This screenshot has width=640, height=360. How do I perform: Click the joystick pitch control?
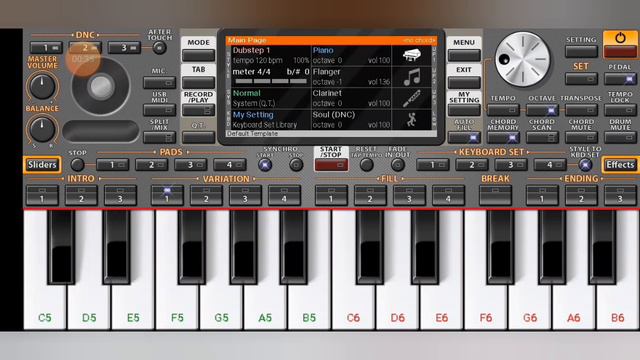click(x=101, y=87)
